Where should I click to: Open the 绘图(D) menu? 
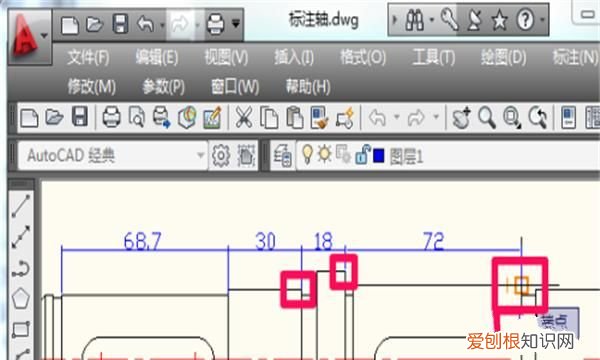504,58
